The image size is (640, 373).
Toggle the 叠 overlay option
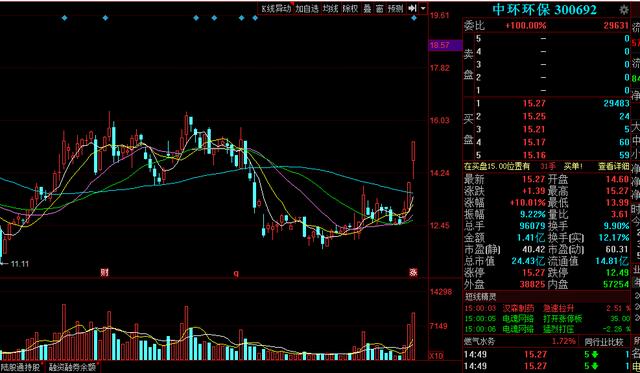click(x=367, y=8)
